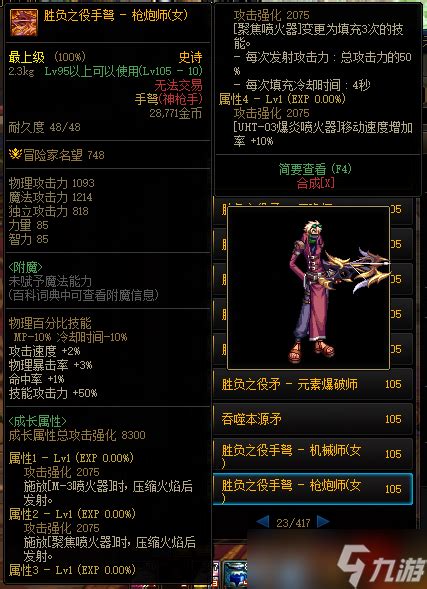Click the <成长属性> section header
427x589 pixels.
[x=38, y=421]
